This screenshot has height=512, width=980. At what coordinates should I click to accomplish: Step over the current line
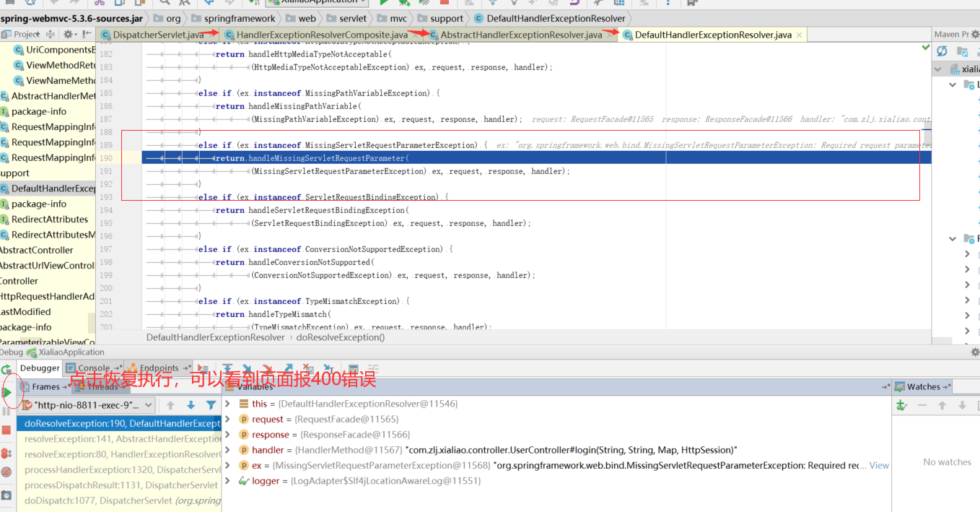tap(228, 368)
